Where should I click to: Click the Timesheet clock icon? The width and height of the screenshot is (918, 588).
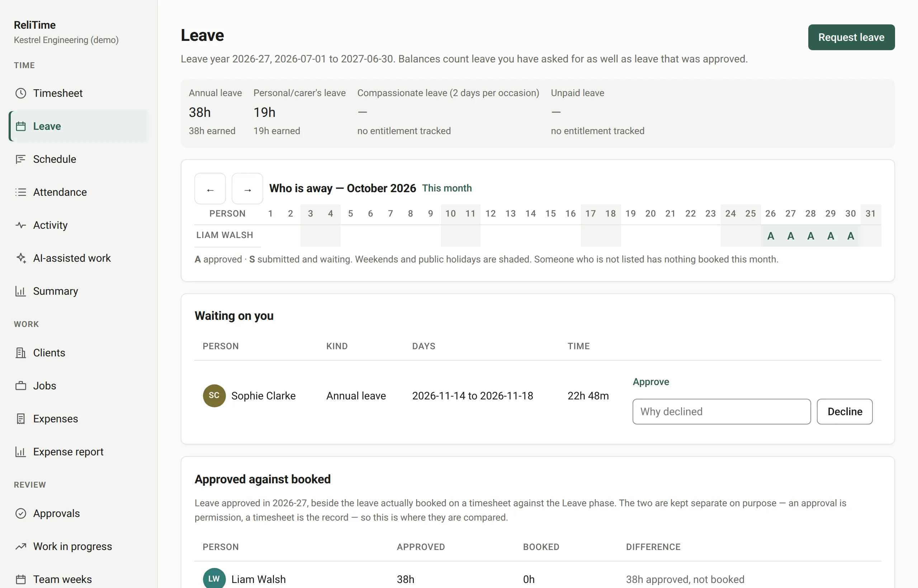point(21,93)
